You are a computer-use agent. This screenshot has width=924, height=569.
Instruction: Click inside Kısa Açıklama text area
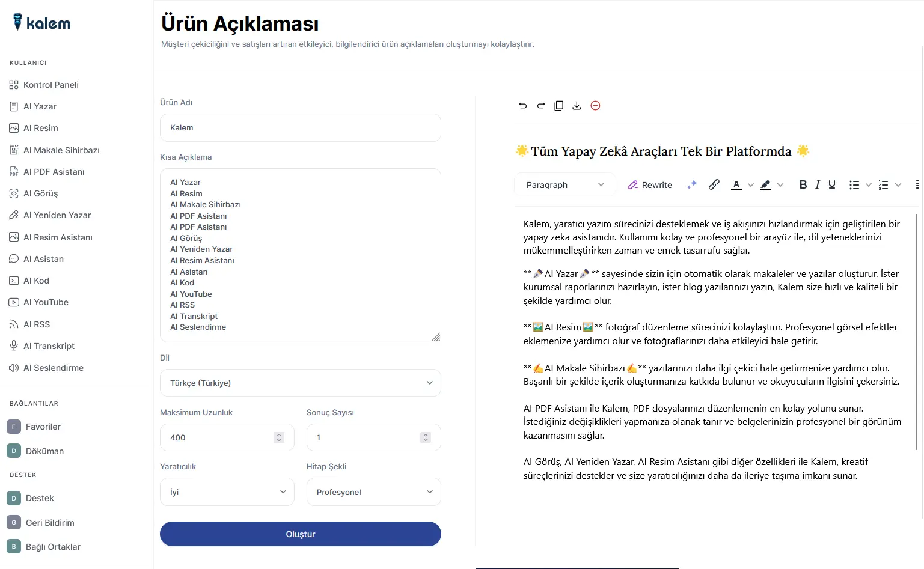[x=301, y=255]
